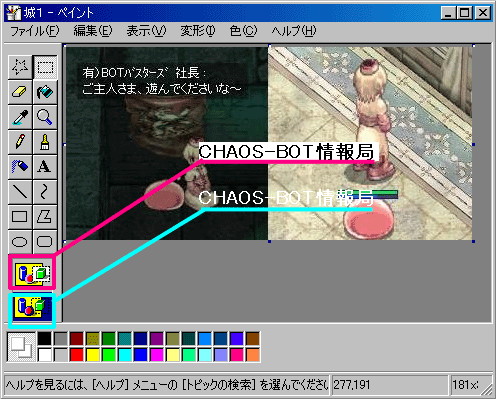Open the 編集(E) menu
This screenshot has width=496, height=399.
(x=93, y=31)
